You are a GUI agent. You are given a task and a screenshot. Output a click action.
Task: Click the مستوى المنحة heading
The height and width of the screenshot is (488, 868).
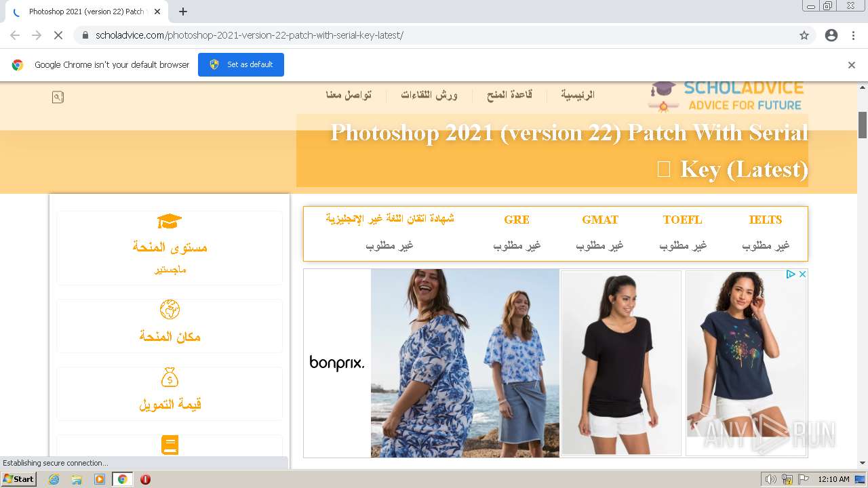pyautogui.click(x=170, y=247)
